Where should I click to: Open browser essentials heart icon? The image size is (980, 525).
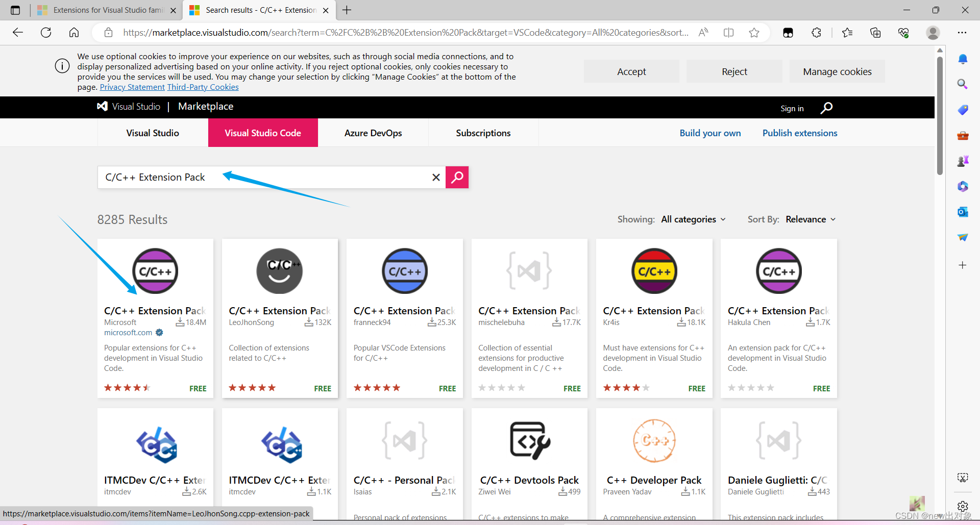coord(903,33)
